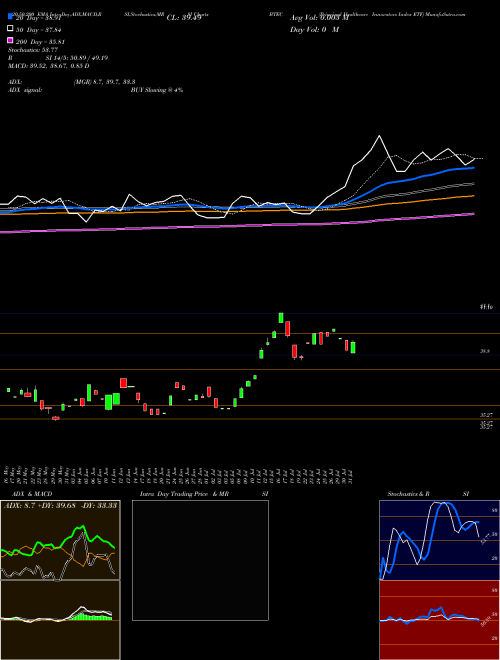The height and width of the screenshot is (660, 500).
Task: Click the 'Avg Vol: 0.003 M' label
Action: (319, 18)
